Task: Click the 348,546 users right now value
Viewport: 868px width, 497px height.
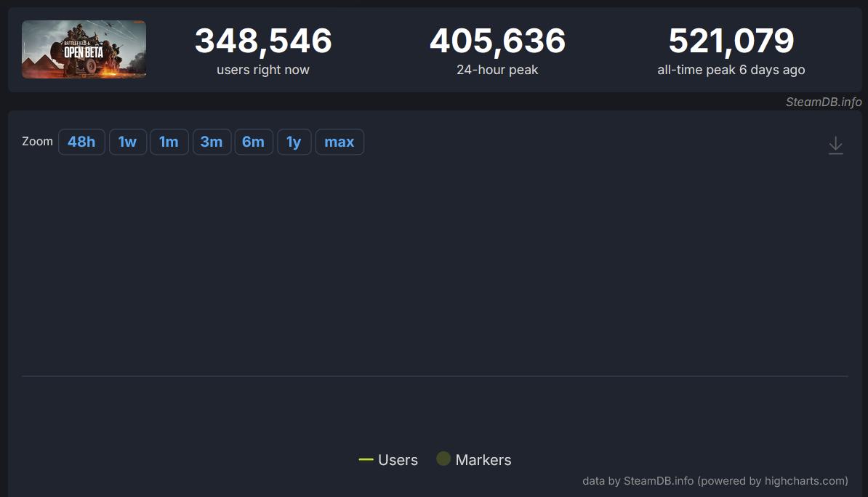Action: 263,41
